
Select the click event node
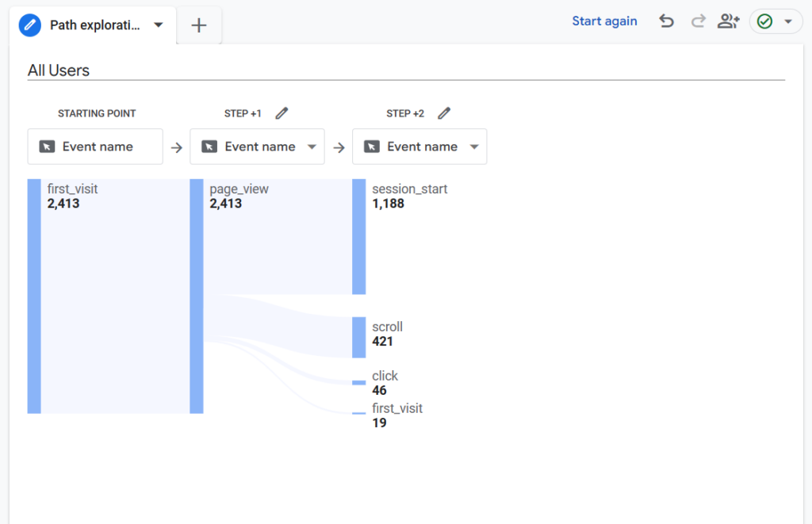[359, 382]
